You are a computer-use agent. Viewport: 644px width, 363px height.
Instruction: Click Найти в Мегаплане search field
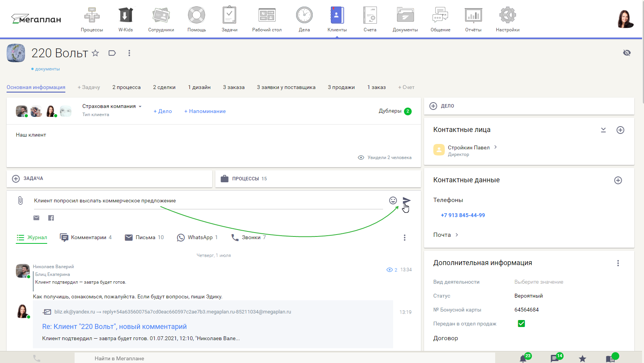click(x=285, y=358)
